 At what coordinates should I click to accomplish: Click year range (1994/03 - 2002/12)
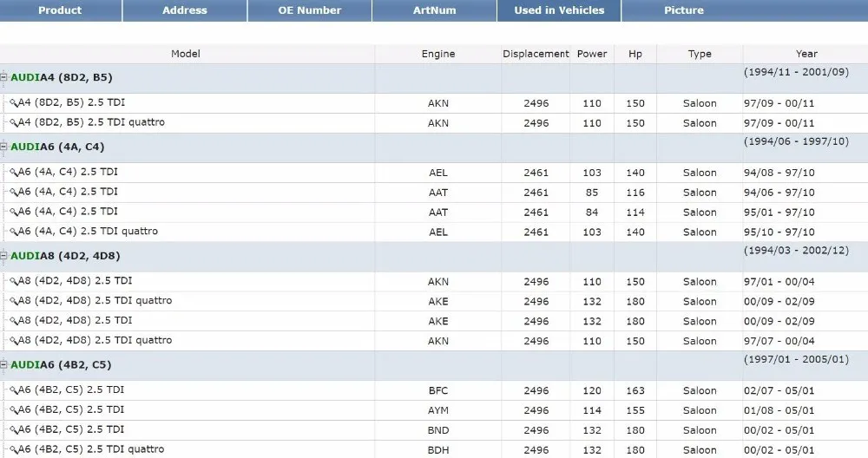click(796, 251)
